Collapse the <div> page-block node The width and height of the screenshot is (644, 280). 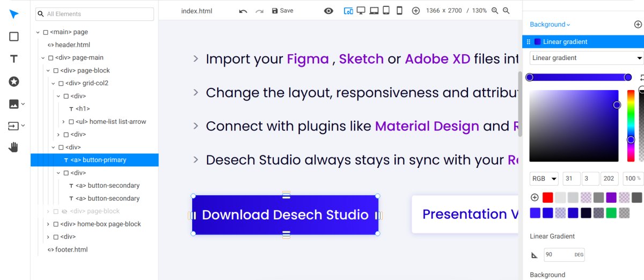pyautogui.click(x=48, y=71)
